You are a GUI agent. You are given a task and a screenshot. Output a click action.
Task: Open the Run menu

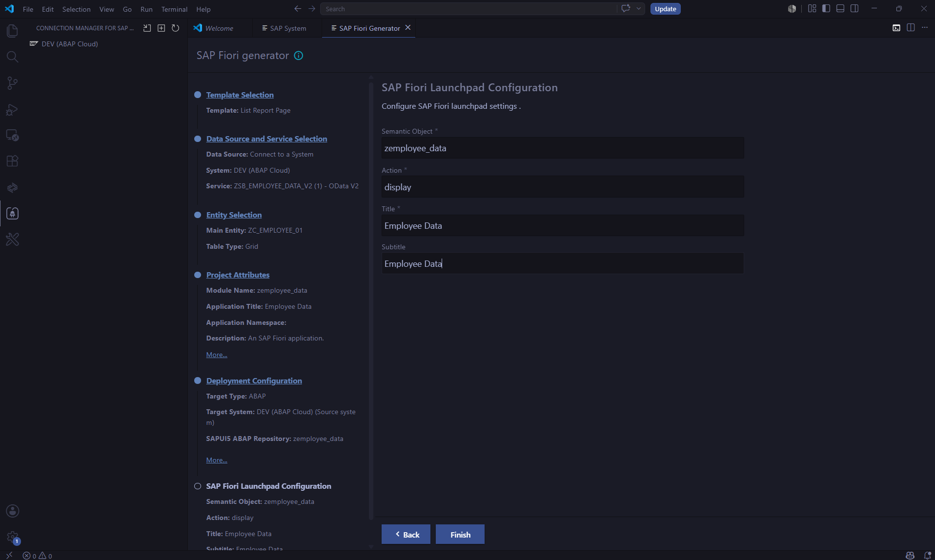(x=146, y=9)
